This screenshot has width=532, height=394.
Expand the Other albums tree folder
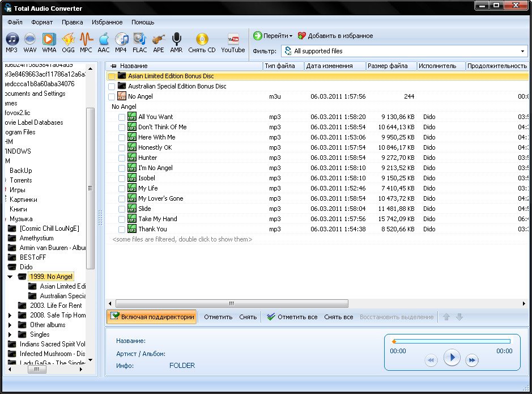pyautogui.click(x=10, y=325)
